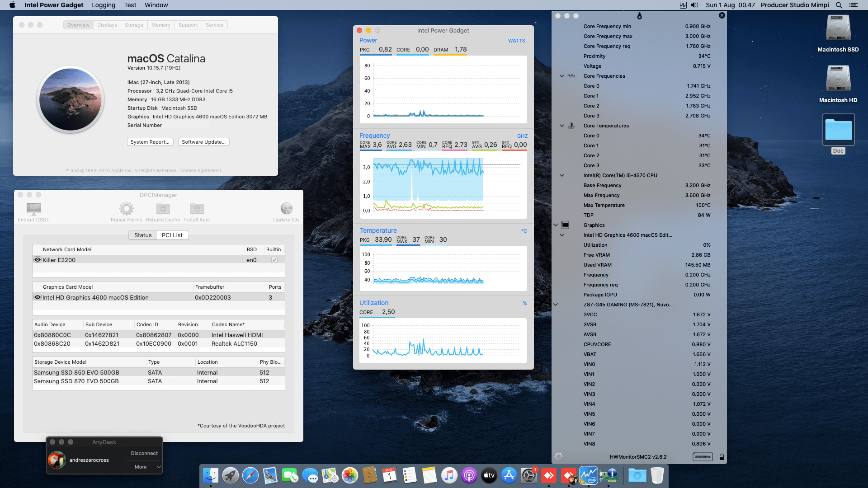The image size is (868, 488).
Task: Select the Doc folder on desktop
Action: (839, 134)
